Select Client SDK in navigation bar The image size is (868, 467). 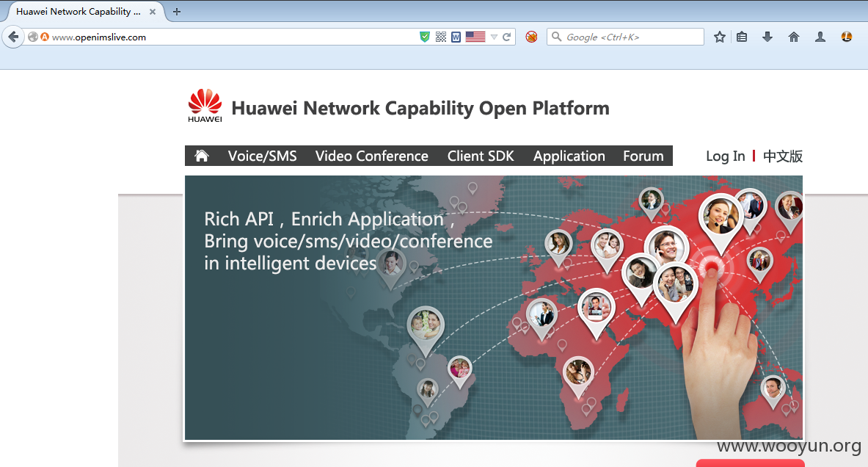(x=481, y=156)
